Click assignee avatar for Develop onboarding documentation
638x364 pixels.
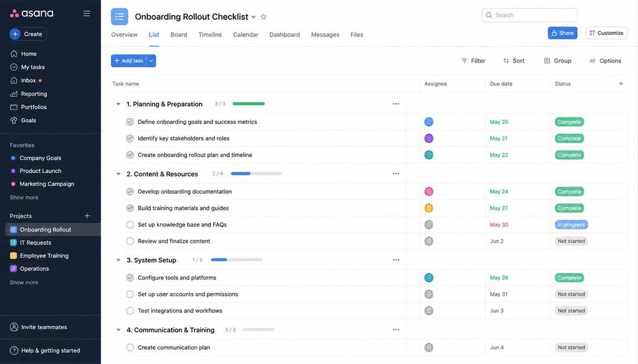tap(429, 192)
